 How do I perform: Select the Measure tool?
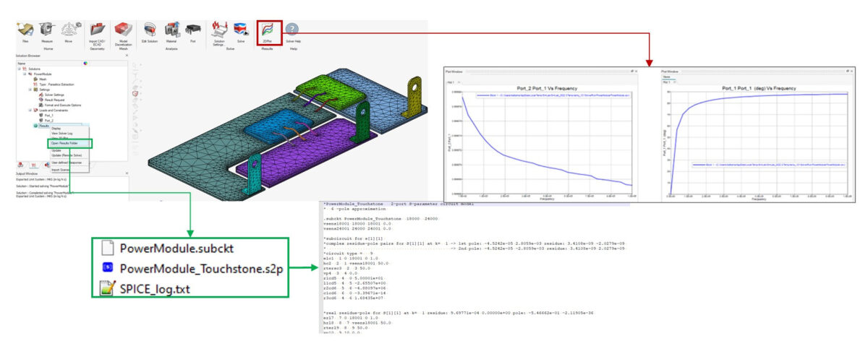coord(48,30)
